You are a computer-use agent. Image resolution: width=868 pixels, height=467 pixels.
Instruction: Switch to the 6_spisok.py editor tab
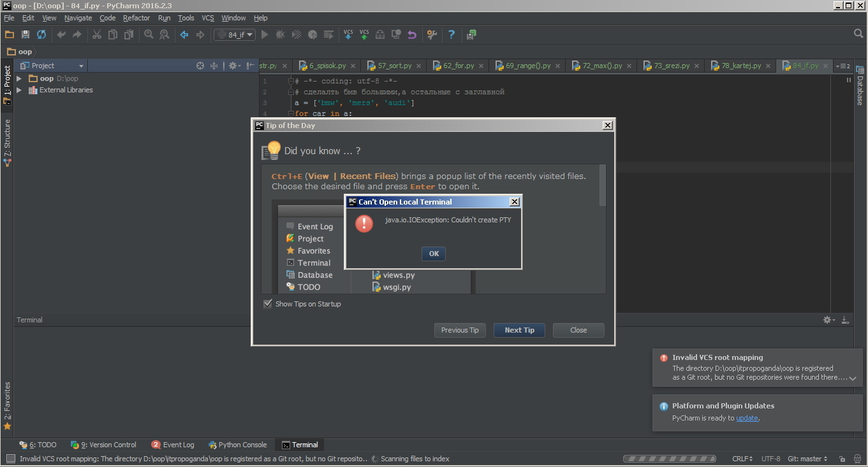[327, 66]
